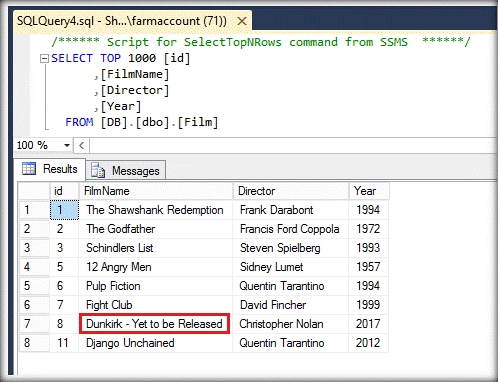The height and width of the screenshot is (382, 498).
Task: Click the FROM keyword in query
Action: click(x=79, y=122)
